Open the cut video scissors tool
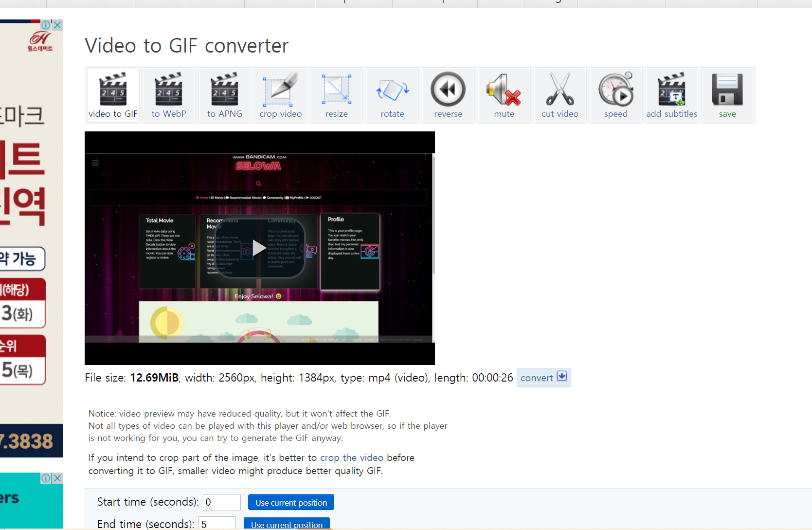812x530 pixels. (x=560, y=95)
